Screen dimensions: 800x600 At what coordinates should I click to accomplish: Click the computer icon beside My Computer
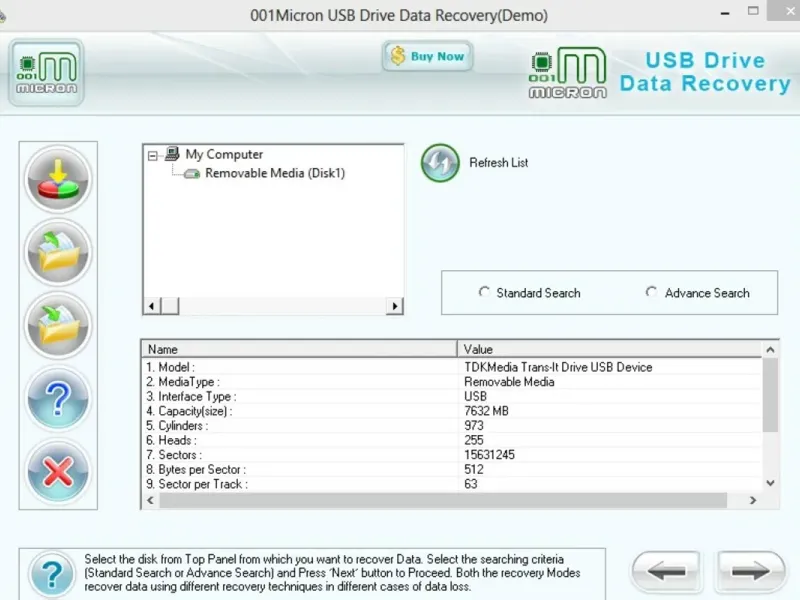tap(172, 154)
